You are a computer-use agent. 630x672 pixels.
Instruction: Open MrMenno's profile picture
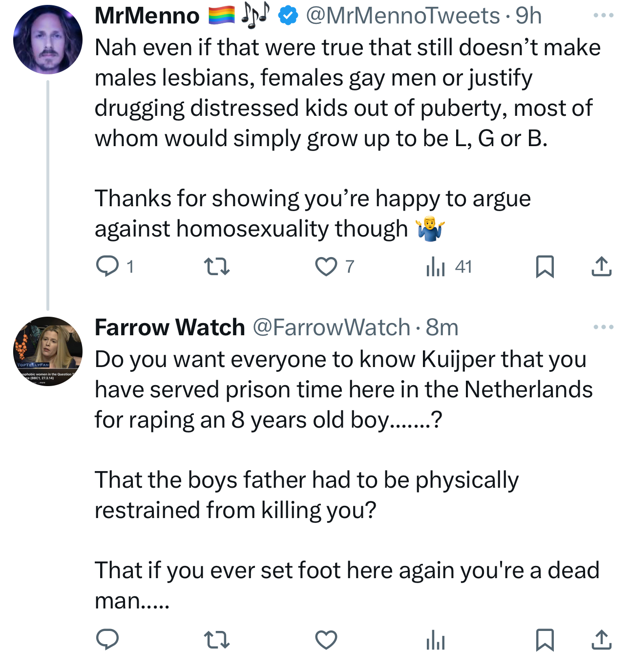48,40
